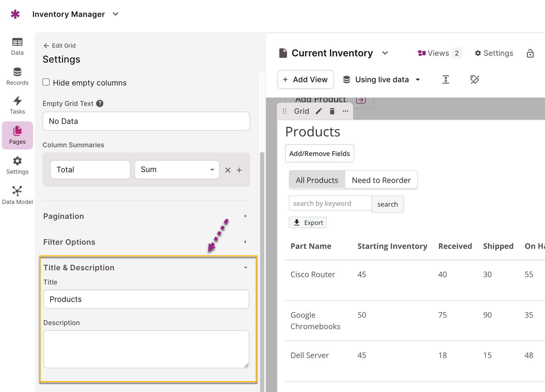Open Tasks from the left sidebar
Image resolution: width=545 pixels, height=392 pixels.
[x=17, y=105]
